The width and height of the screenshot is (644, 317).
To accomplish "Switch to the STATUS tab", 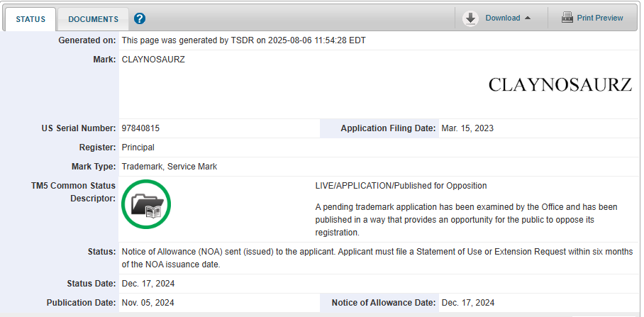I will [30, 19].
